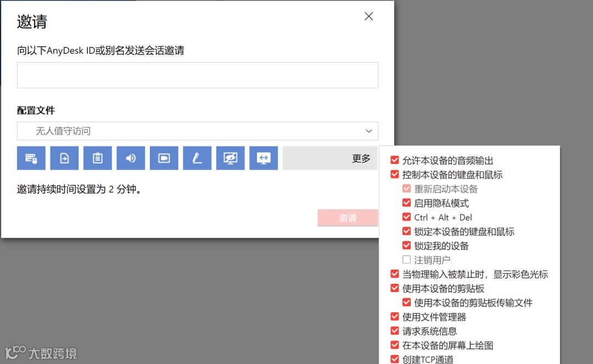Open the 无人值守访问 profile dropdown
593x364 pixels.
[198, 131]
